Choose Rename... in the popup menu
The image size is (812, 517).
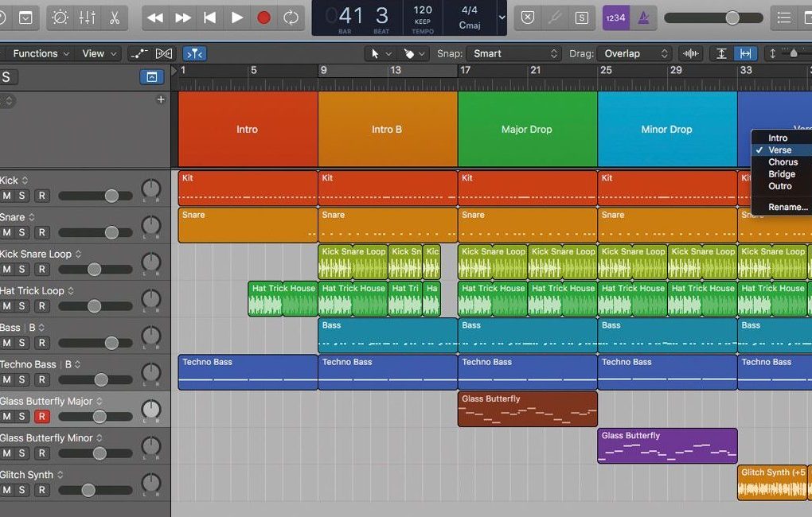coord(787,207)
